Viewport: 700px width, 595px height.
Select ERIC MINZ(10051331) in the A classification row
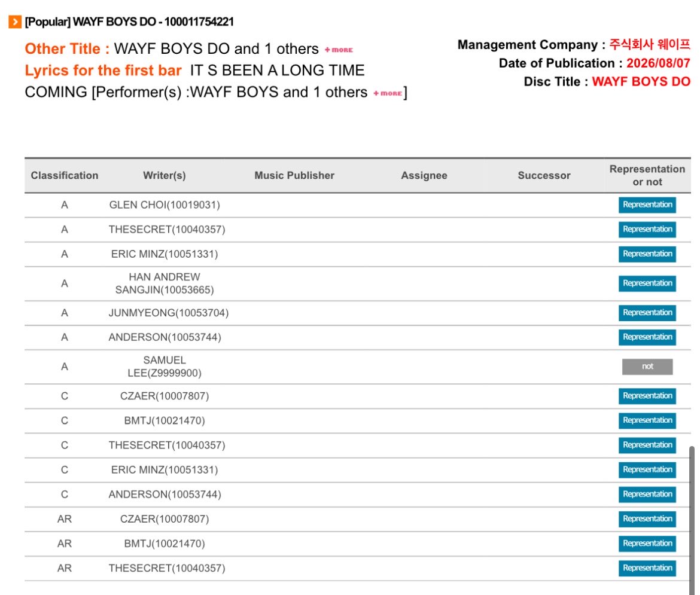click(165, 254)
